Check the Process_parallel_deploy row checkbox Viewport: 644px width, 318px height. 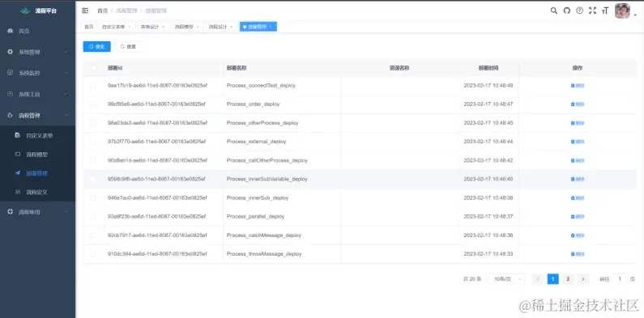pyautogui.click(x=93, y=216)
